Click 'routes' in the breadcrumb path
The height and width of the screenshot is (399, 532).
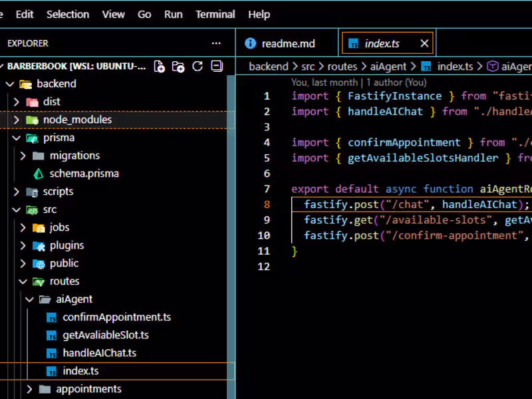pos(342,66)
